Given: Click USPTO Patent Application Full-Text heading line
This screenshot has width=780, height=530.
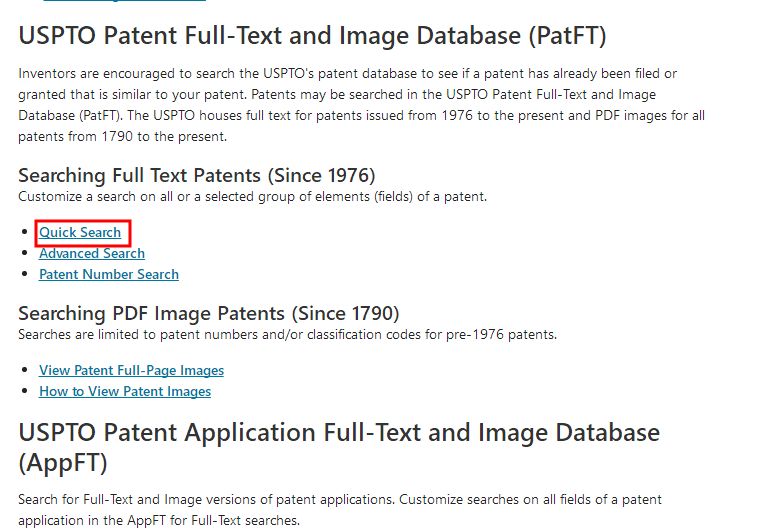Looking at the screenshot, I should point(339,432).
